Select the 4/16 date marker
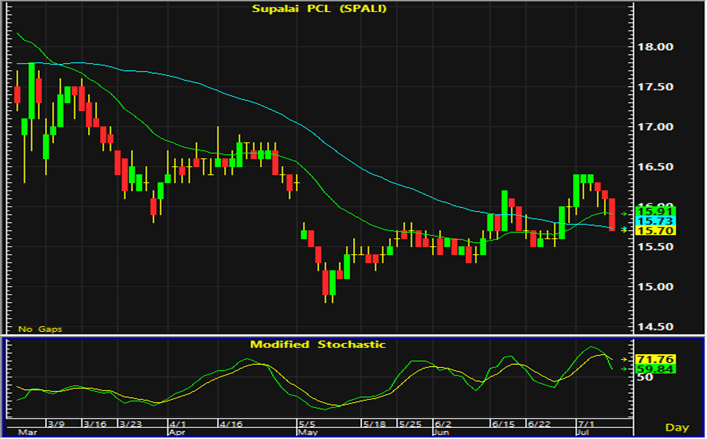Screen dimensions: 707x439 pos(230,424)
